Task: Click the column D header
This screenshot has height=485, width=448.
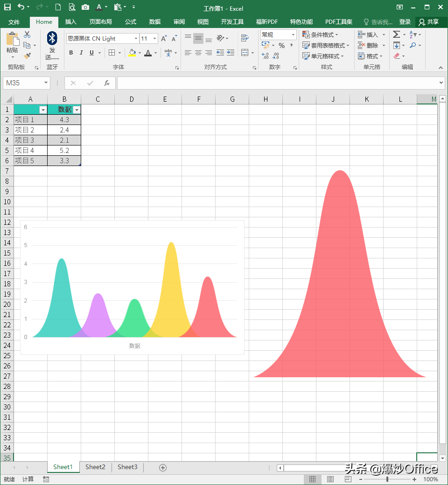Action: 132,99
